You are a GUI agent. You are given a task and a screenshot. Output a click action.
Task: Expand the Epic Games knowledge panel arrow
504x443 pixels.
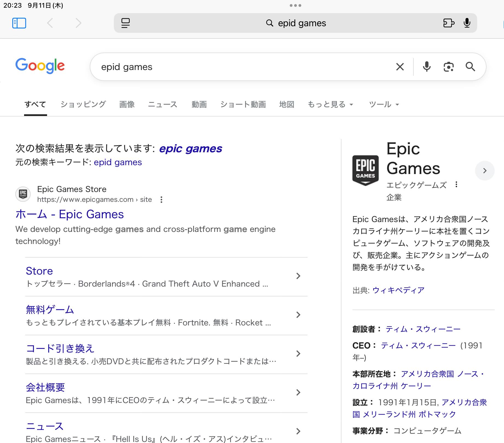485,171
